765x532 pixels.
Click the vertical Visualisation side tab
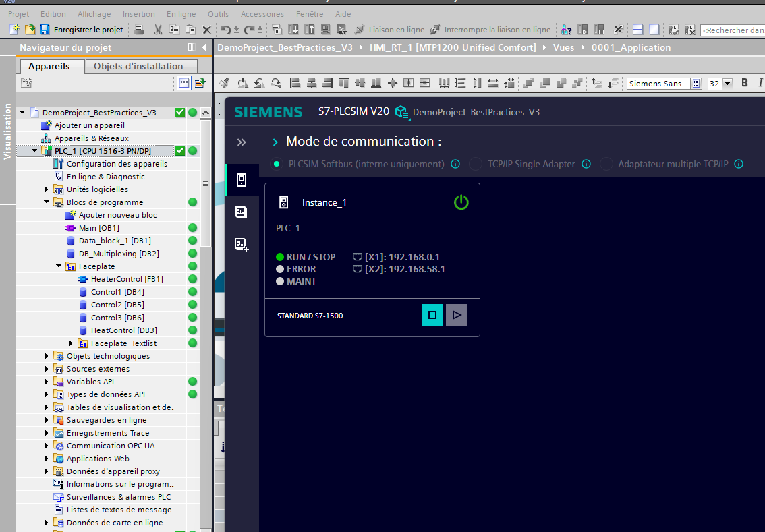point(7,131)
